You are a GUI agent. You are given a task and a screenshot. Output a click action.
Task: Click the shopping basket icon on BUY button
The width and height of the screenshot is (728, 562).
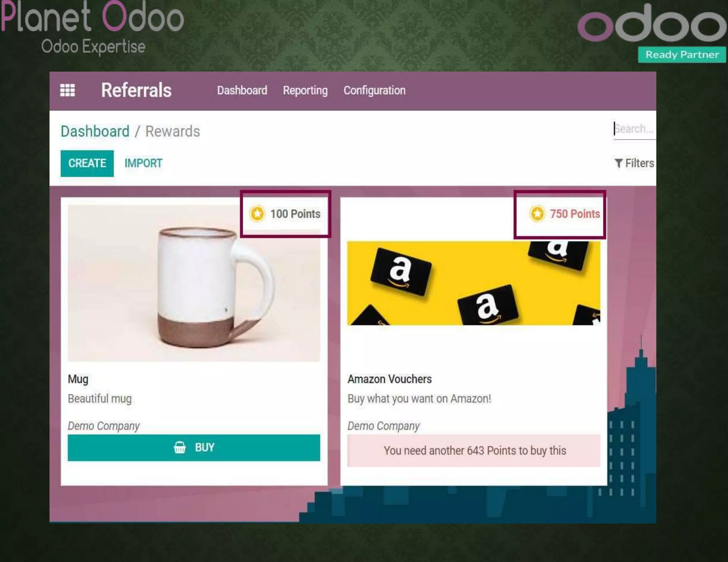(180, 447)
